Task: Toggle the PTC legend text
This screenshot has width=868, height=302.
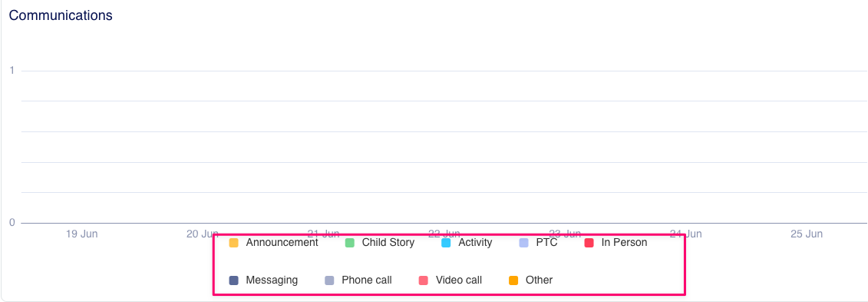Action: [546, 242]
